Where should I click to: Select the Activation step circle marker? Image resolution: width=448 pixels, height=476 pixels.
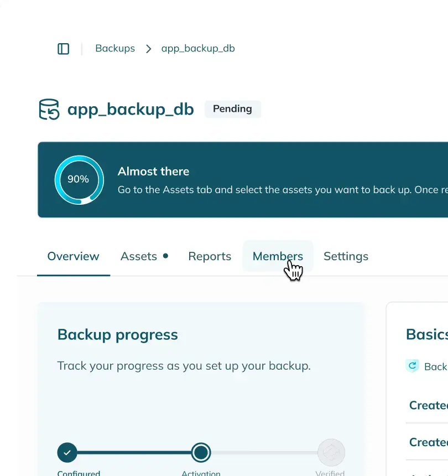click(x=201, y=452)
